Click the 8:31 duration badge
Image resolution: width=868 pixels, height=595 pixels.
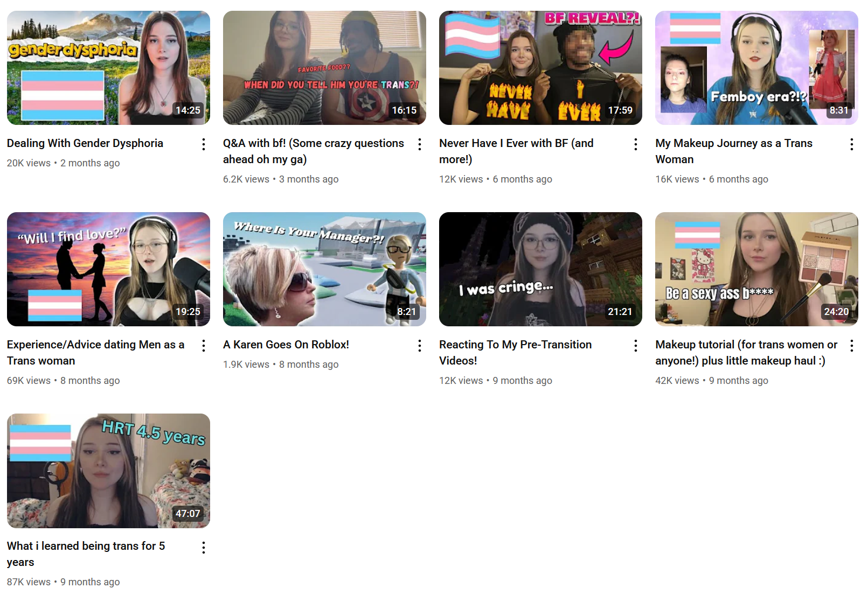pos(839,110)
